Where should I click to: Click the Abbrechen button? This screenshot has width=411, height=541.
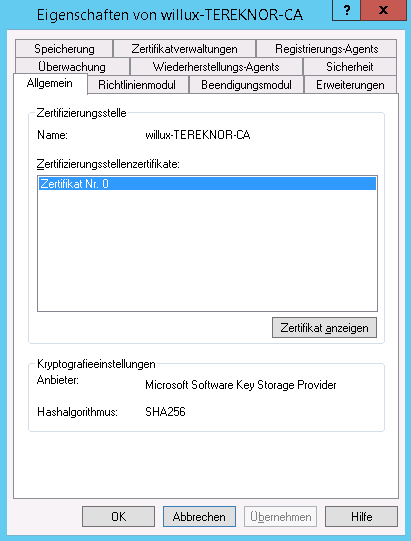199,517
